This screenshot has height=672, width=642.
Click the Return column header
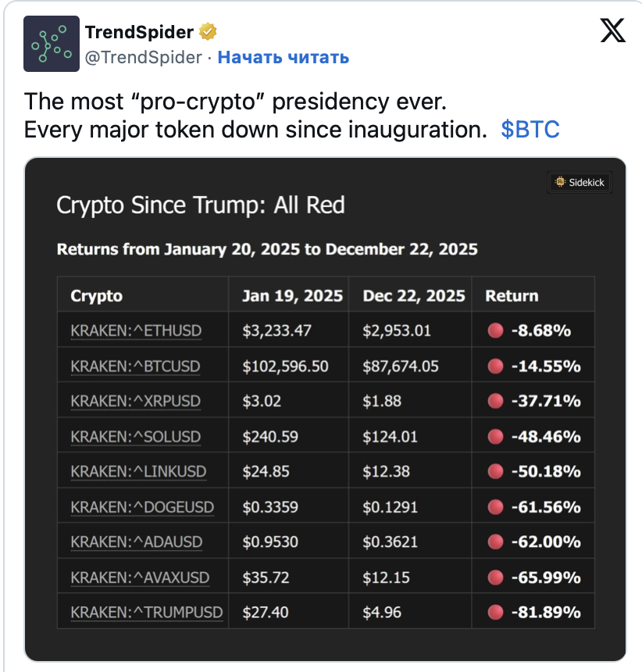coord(512,295)
